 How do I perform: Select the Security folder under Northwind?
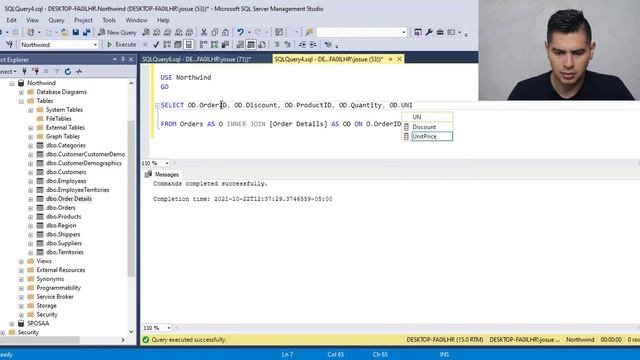(47, 314)
